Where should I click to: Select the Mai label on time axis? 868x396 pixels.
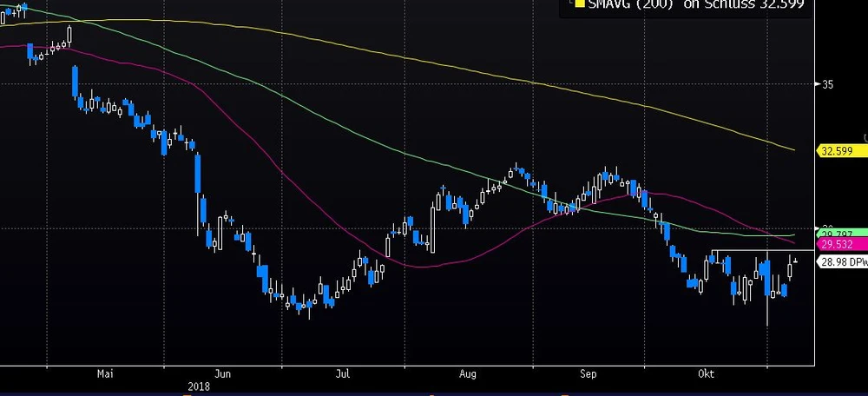[106, 374]
